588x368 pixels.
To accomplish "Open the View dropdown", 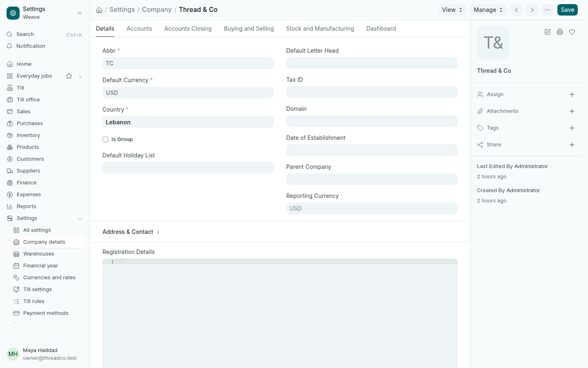I will tap(452, 10).
